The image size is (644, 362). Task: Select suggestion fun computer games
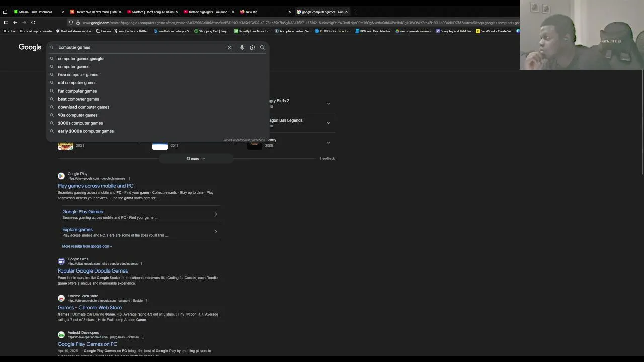tap(157, 91)
